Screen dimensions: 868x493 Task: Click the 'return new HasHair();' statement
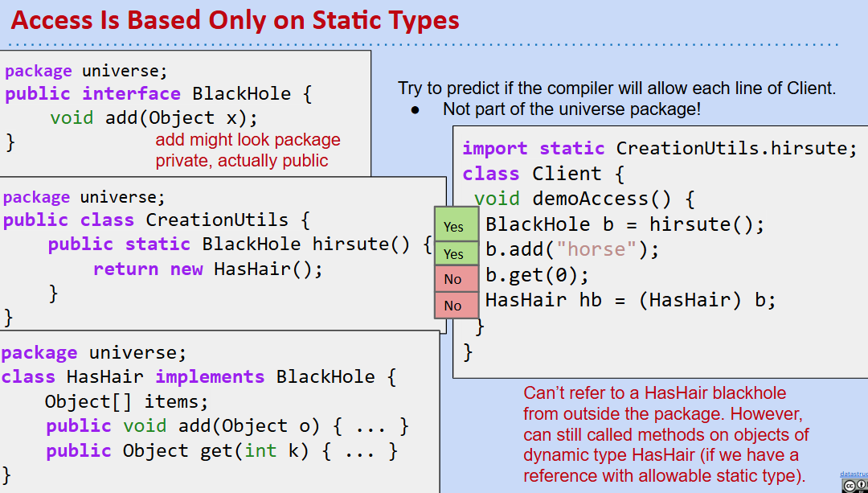207,269
